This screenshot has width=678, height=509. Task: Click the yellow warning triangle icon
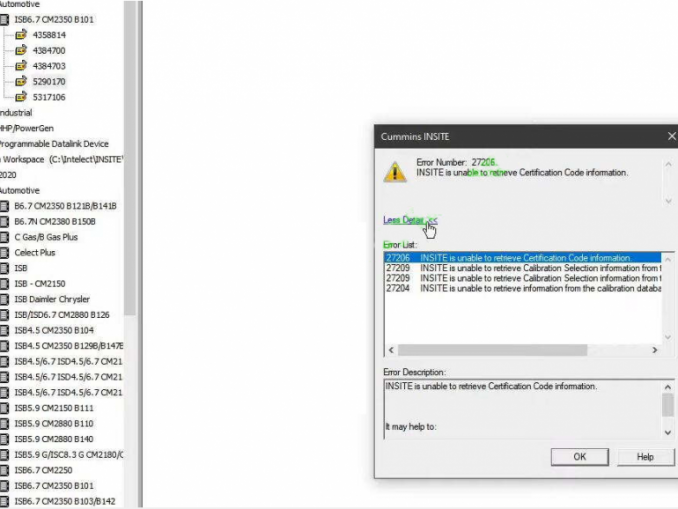(x=395, y=172)
